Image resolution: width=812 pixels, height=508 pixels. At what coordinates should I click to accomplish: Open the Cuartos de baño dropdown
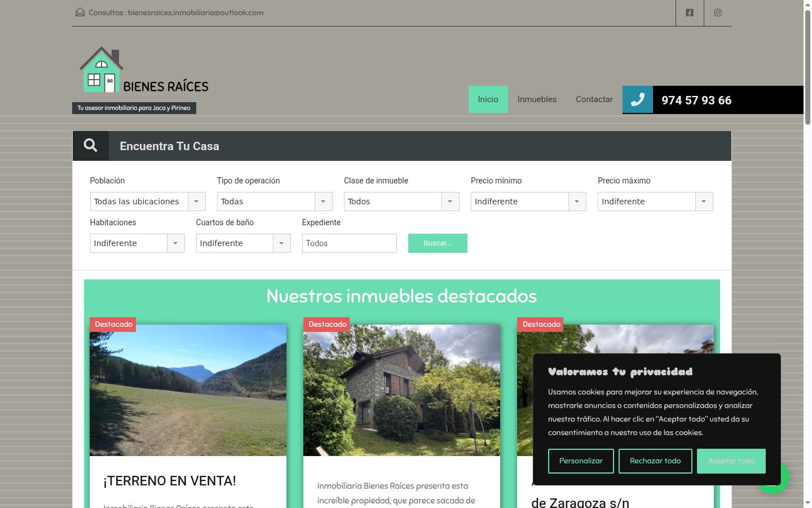244,243
